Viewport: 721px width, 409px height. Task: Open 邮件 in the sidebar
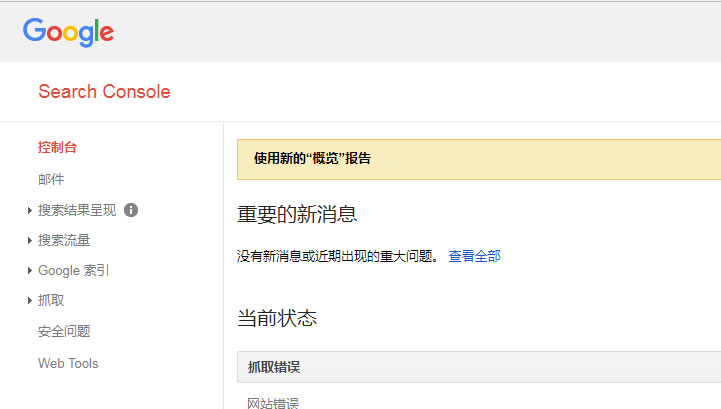(x=51, y=179)
